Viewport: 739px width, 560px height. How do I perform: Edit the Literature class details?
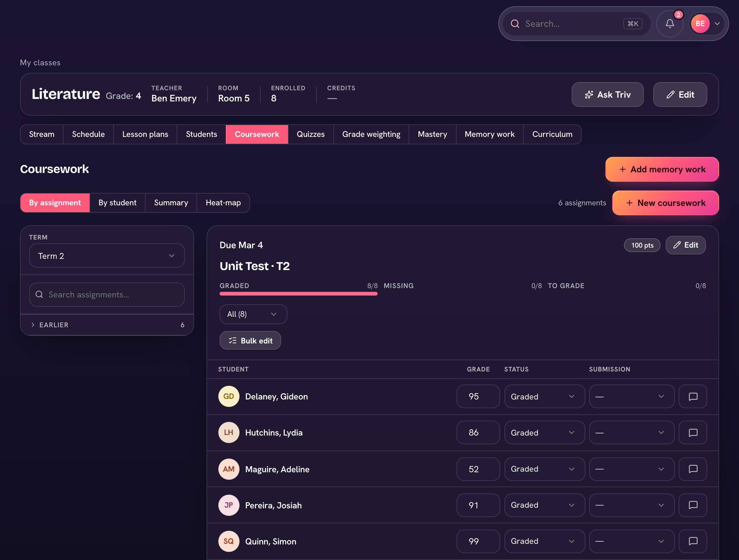click(680, 95)
